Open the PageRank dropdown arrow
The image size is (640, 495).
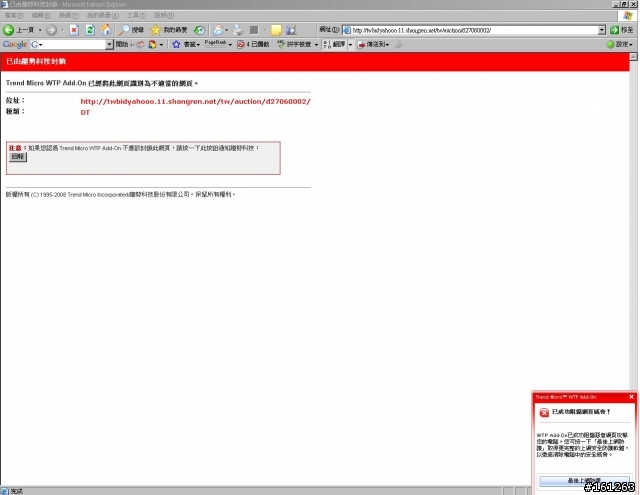point(230,44)
